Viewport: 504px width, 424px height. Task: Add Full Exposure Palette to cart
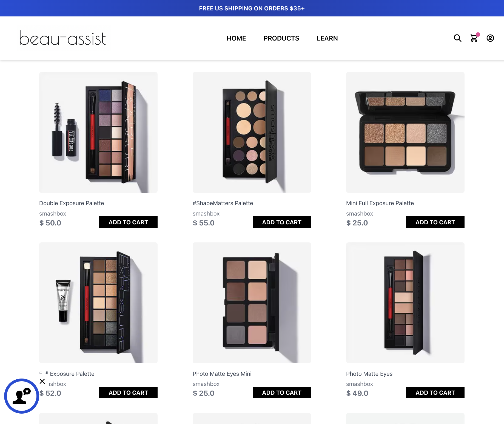point(128,393)
